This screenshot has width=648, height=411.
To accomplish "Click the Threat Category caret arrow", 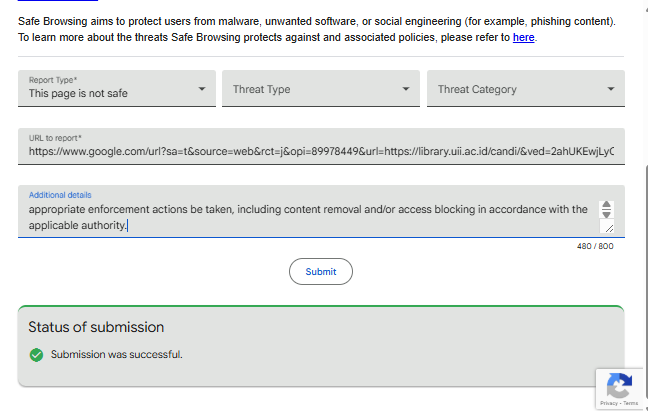I will coord(611,89).
